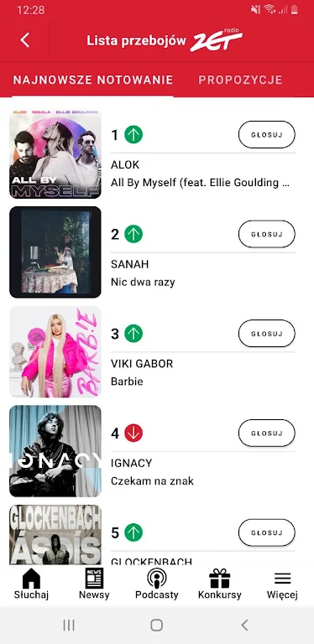This screenshot has width=314, height=644.
Task: Click Głosuj next to Viki Gabor
Action: [x=267, y=334]
